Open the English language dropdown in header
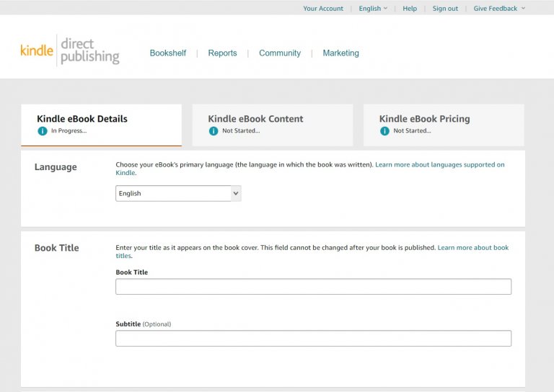 tap(373, 9)
